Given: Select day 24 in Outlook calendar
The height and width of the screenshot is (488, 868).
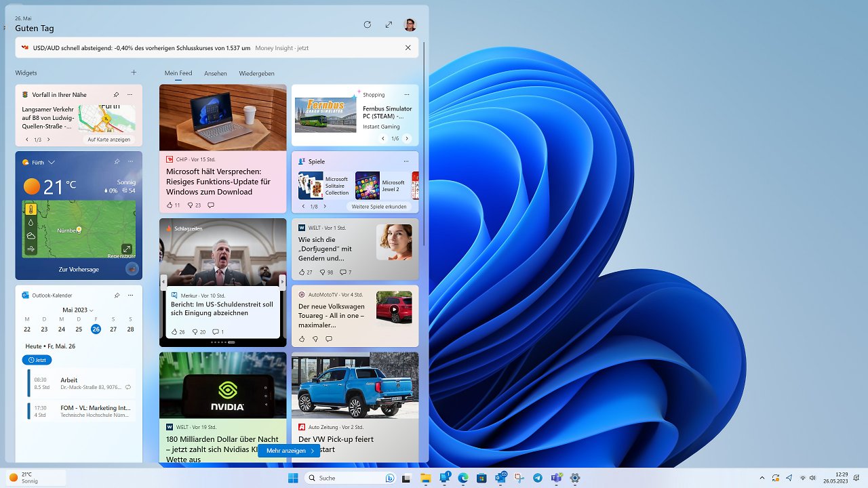Looking at the screenshot, I should 62,329.
